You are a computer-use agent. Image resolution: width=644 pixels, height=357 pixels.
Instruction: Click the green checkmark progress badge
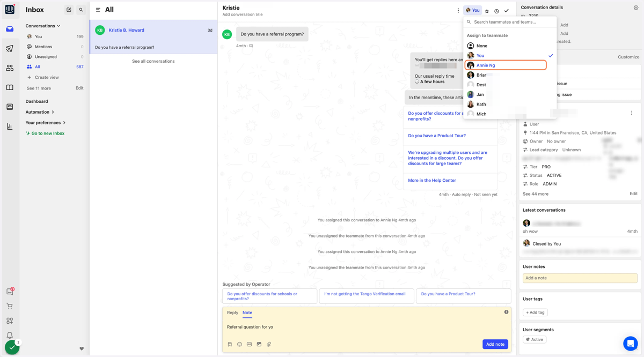(x=12, y=347)
